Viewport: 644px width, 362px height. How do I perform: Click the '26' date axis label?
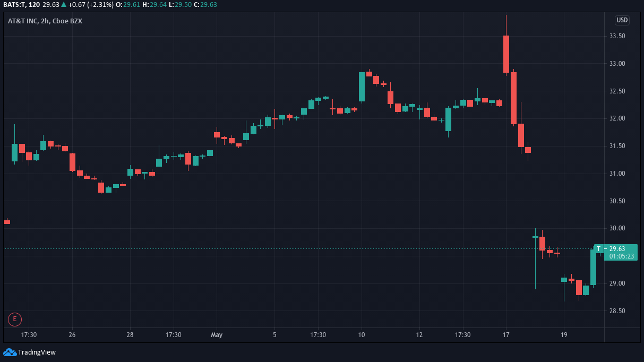pyautogui.click(x=72, y=335)
